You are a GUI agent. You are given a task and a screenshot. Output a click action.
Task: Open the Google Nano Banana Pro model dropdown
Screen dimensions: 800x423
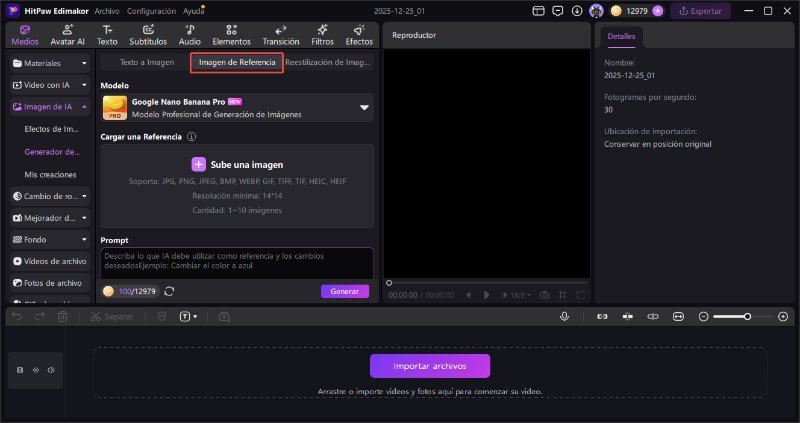tap(364, 107)
